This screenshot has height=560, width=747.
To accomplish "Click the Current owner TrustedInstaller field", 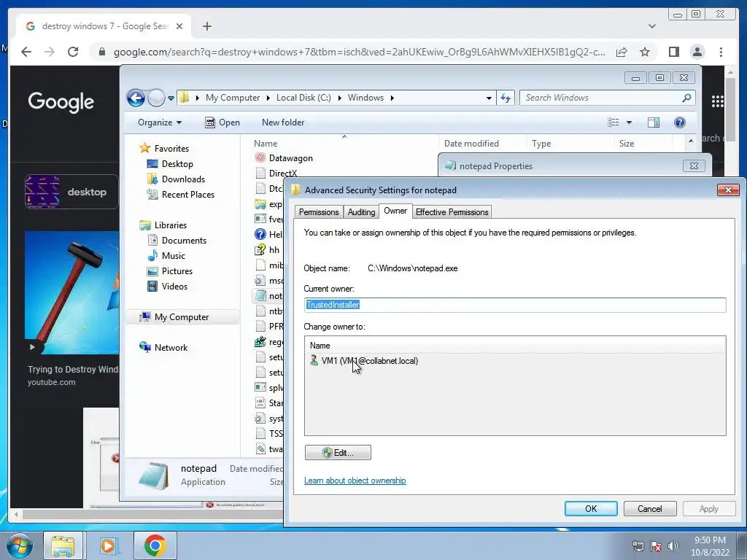I will [x=515, y=305].
